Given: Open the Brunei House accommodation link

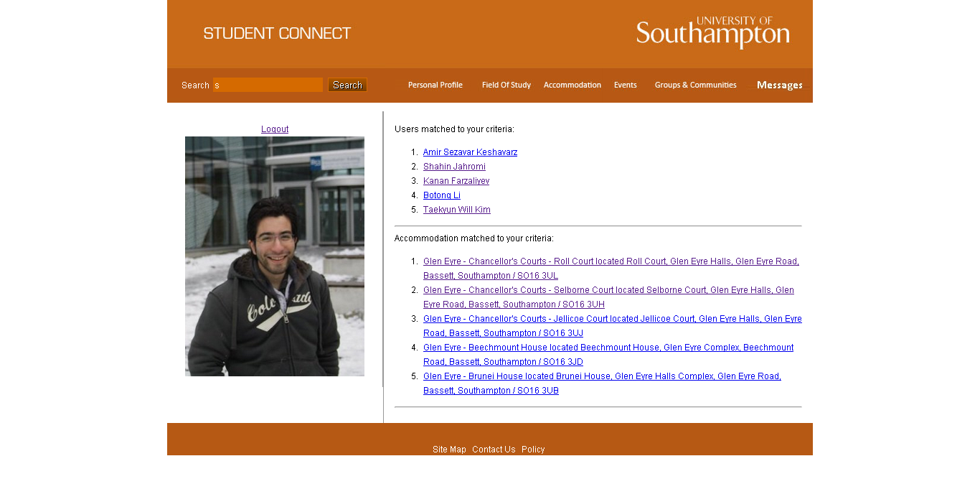Looking at the screenshot, I should point(601,376).
